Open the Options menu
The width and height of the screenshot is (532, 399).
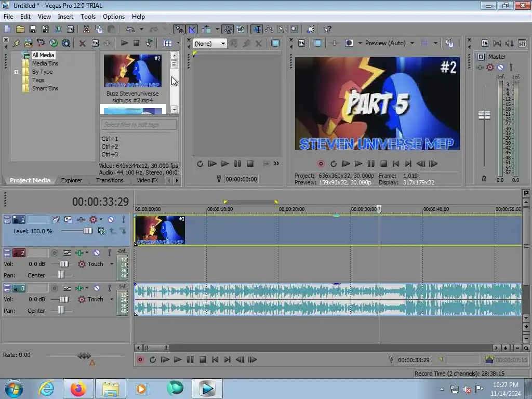coord(114,16)
